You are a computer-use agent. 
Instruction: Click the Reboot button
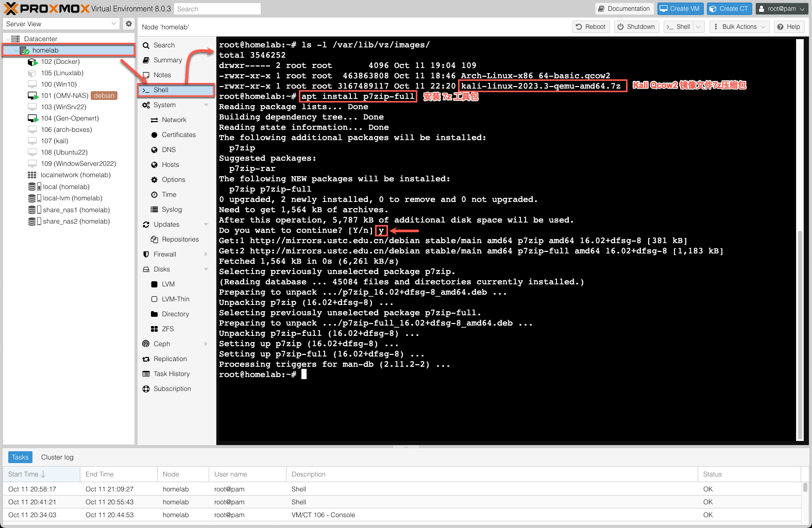coord(591,27)
